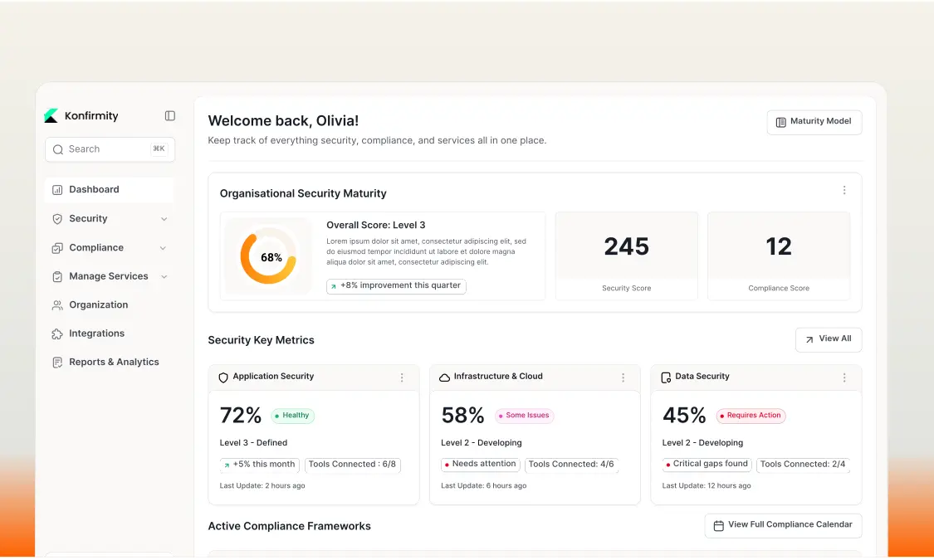934x560 pixels.
Task: Click the View All arrow icon
Action: click(809, 340)
